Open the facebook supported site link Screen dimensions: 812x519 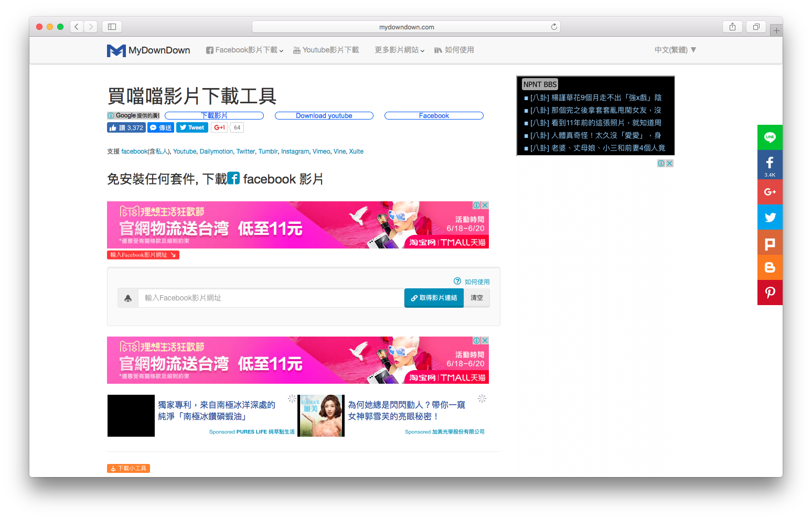[x=134, y=152]
